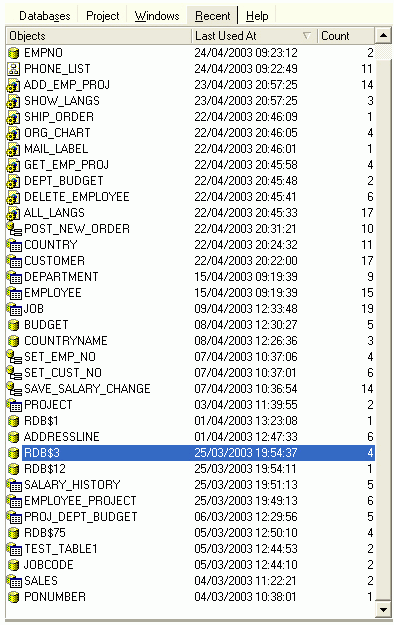Click the POST_NEW_ORDER trigger icon
The image size is (394, 625).
click(14, 229)
